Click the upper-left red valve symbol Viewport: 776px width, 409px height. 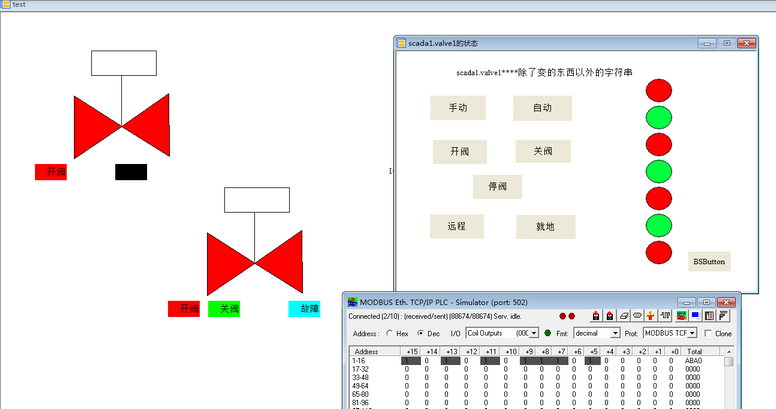[122, 126]
